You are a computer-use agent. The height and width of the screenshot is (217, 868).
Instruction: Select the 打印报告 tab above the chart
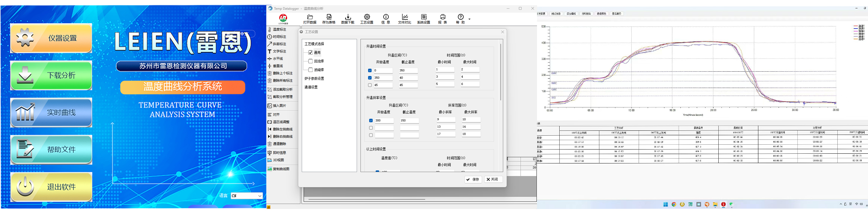(x=586, y=14)
